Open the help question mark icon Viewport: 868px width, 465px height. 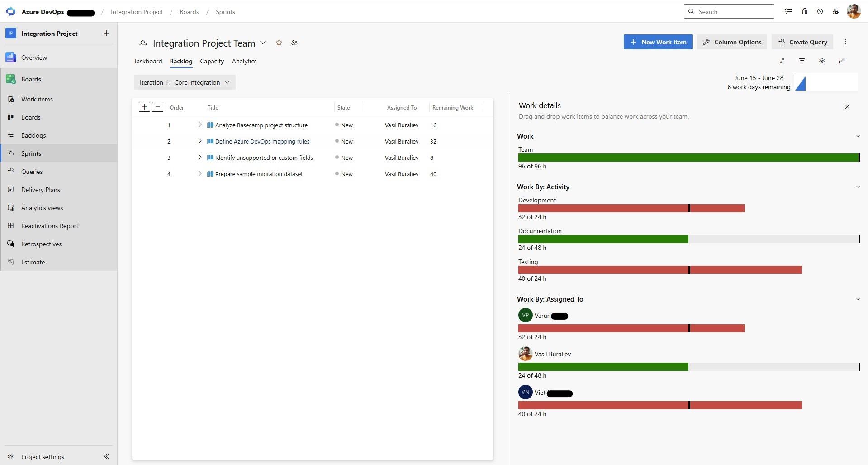pyautogui.click(x=820, y=12)
